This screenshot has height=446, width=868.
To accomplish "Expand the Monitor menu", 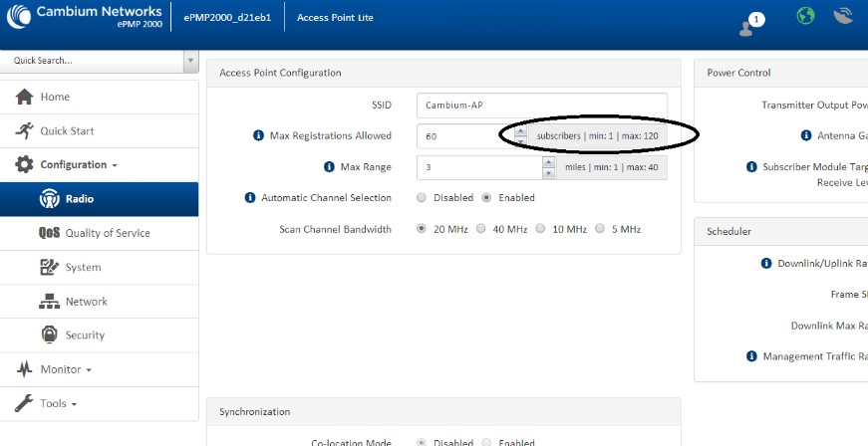I will click(99, 369).
